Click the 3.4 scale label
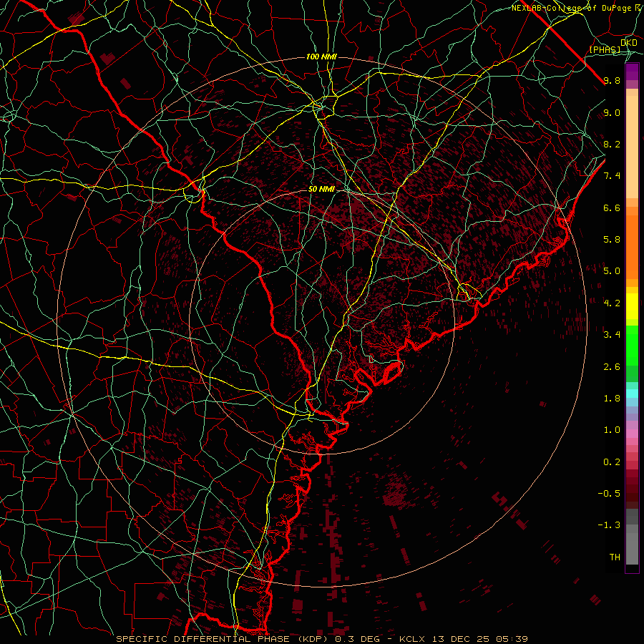The height and width of the screenshot is (644, 644). (612, 335)
